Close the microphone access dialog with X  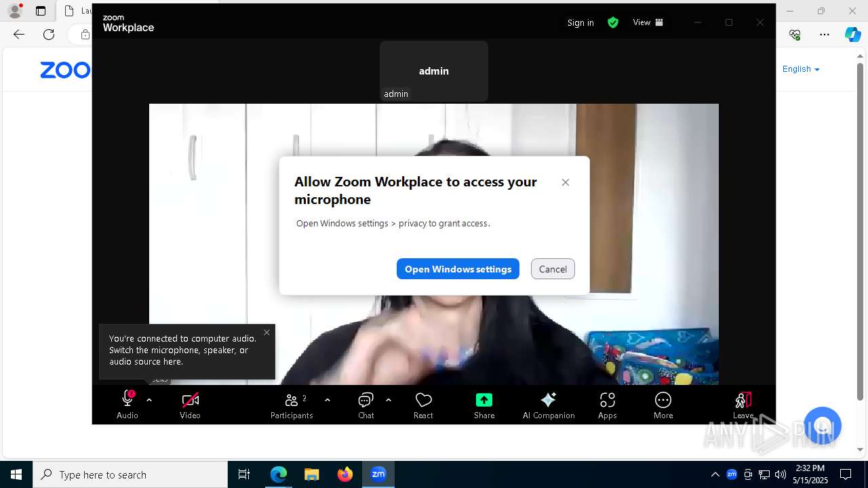coord(566,182)
